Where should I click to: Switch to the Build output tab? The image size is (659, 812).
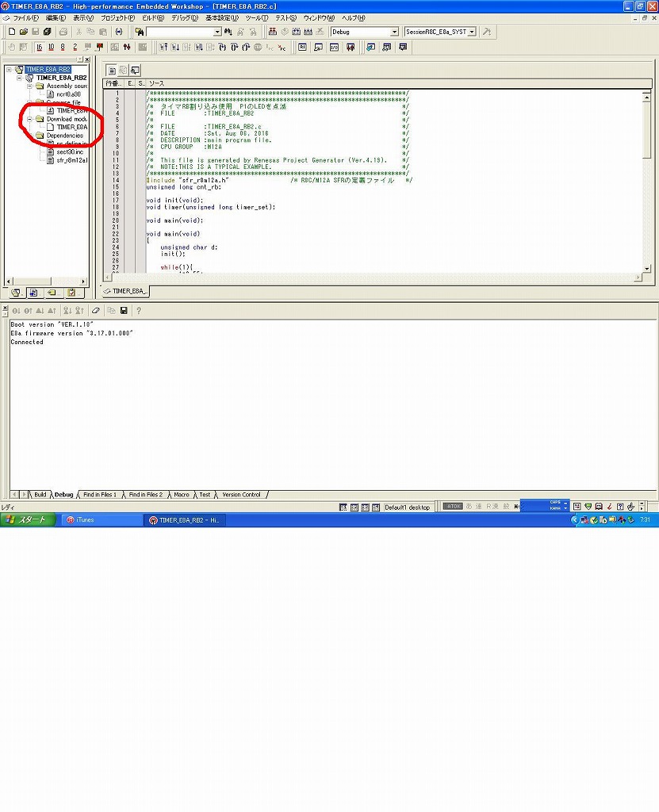click(x=40, y=495)
